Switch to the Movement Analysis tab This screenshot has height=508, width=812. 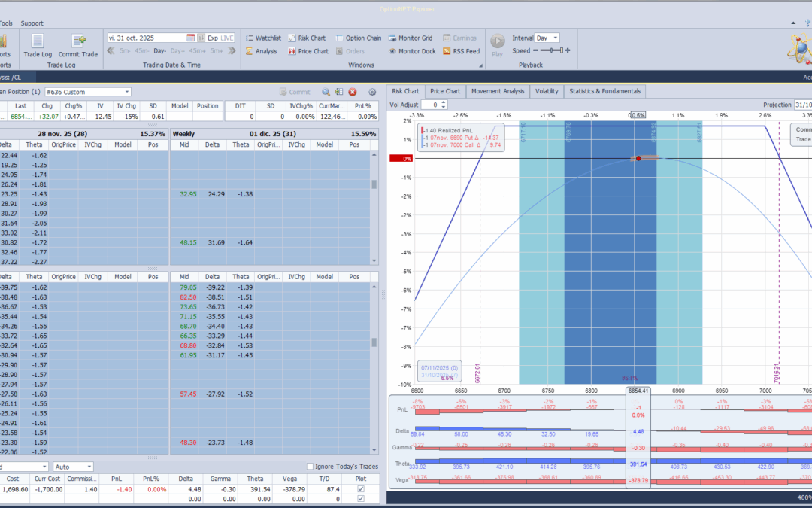[498, 91]
